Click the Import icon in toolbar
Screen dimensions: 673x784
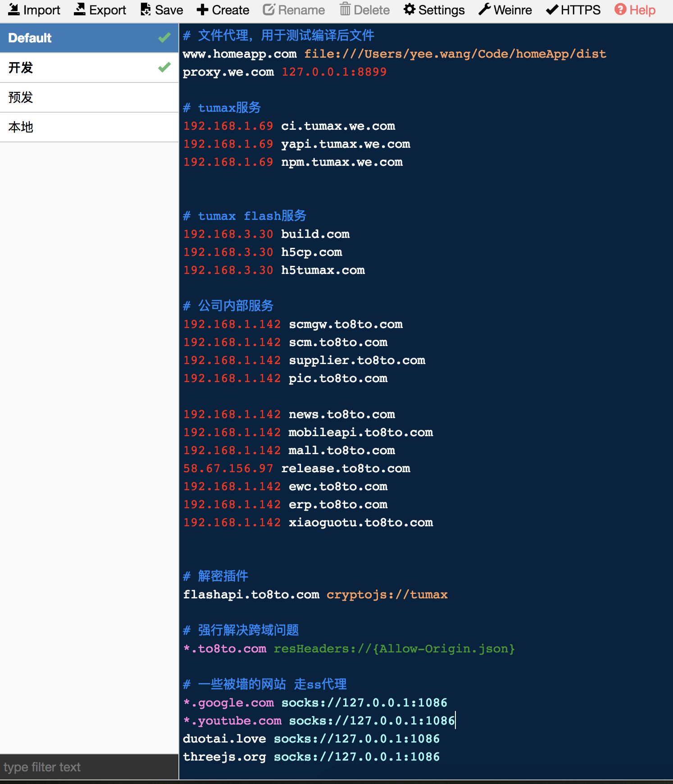pos(14,9)
